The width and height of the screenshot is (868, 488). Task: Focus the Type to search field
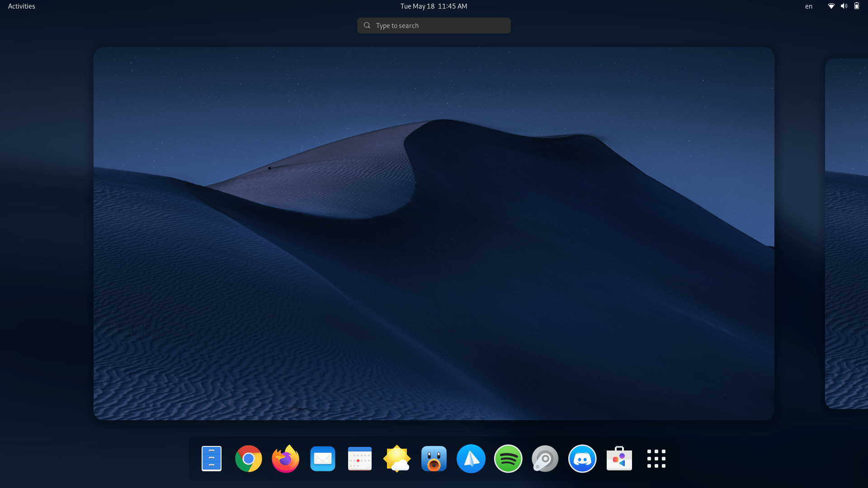[x=434, y=26]
